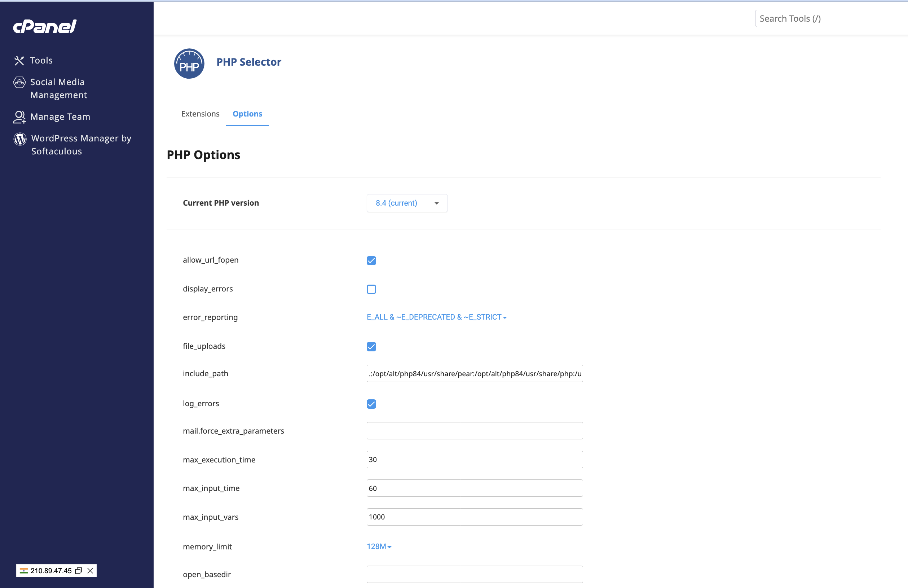908x588 pixels.
Task: Expand the error_reporting dropdown
Action: [436, 317]
